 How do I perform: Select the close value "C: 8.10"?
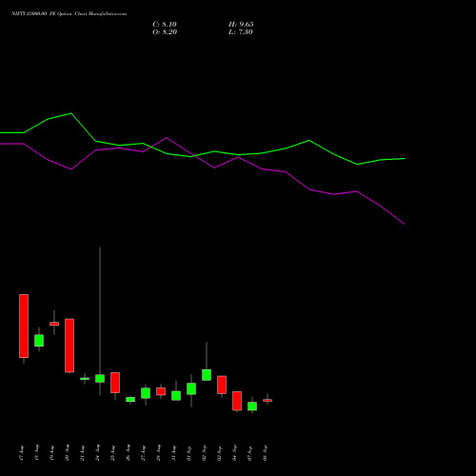click(x=165, y=25)
